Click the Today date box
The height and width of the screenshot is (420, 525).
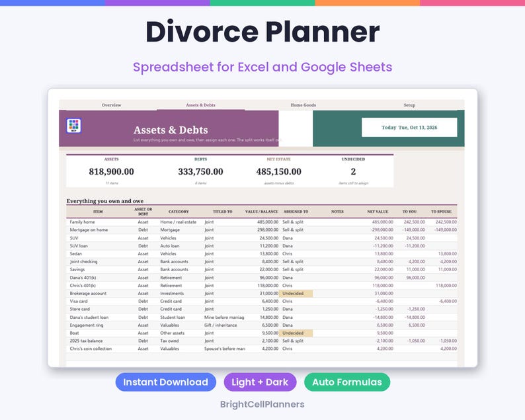[409, 127]
